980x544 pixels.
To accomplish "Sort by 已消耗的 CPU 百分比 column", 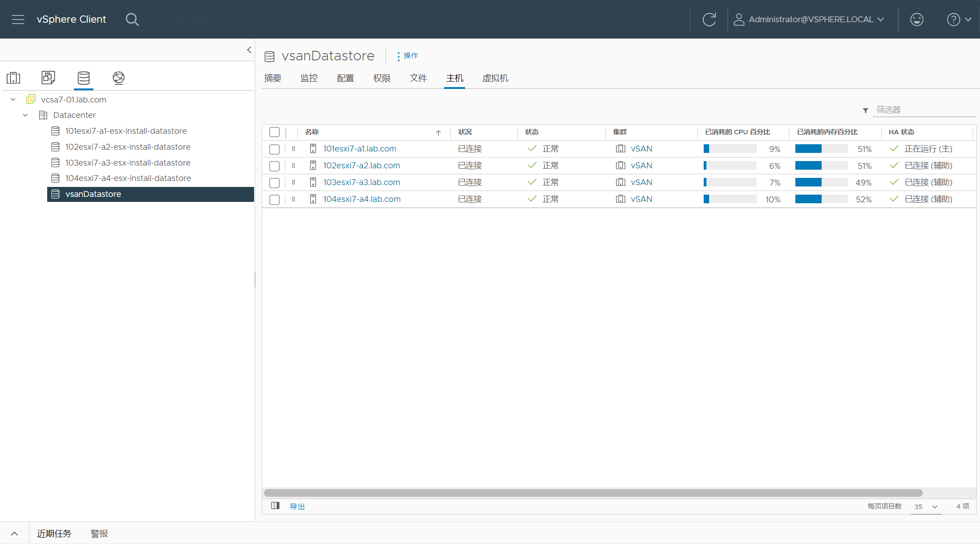I will click(x=738, y=132).
